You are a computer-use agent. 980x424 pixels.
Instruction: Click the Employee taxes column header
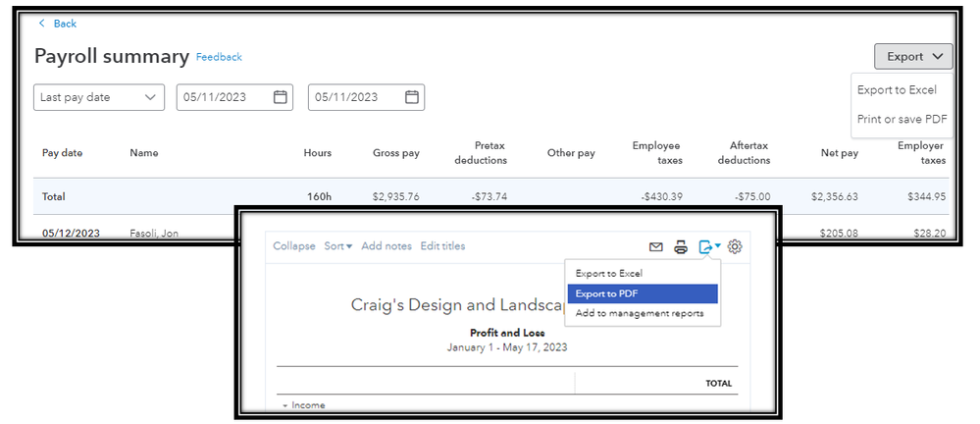tap(657, 152)
